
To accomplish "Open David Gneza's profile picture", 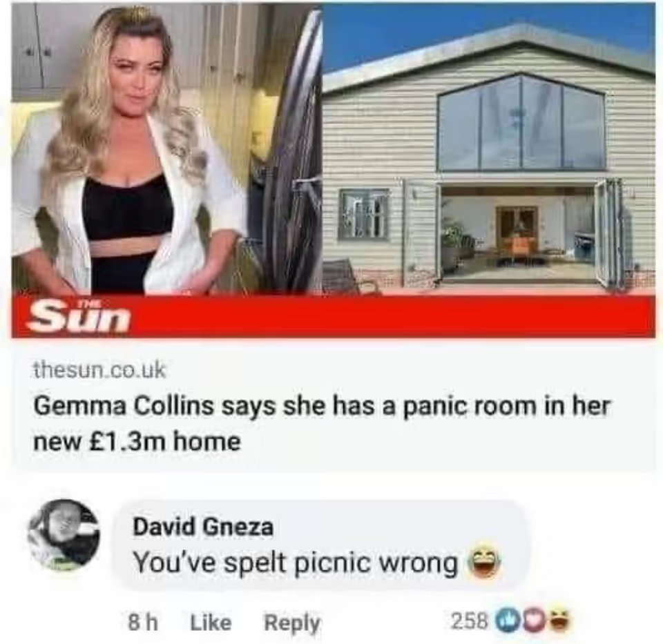I will pos(64,535).
